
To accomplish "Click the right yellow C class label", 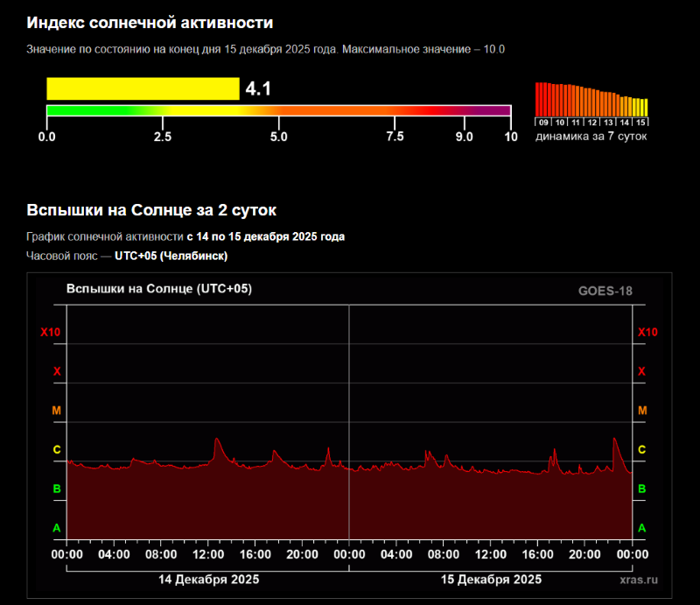I will click(x=642, y=449).
